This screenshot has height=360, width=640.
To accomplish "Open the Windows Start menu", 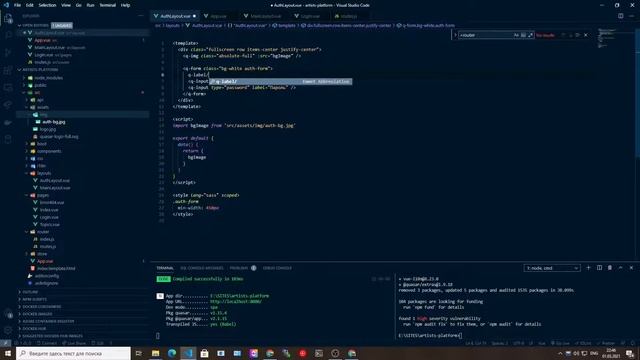I will (8, 353).
